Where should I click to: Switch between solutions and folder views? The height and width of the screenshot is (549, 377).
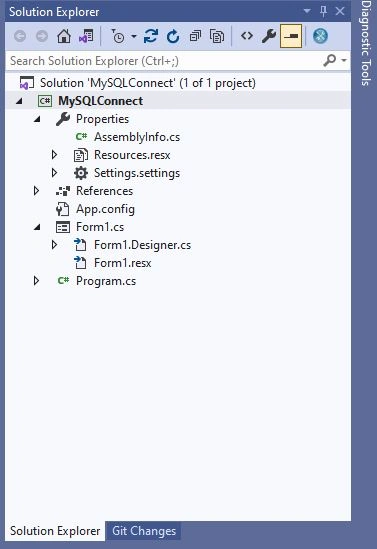click(86, 36)
